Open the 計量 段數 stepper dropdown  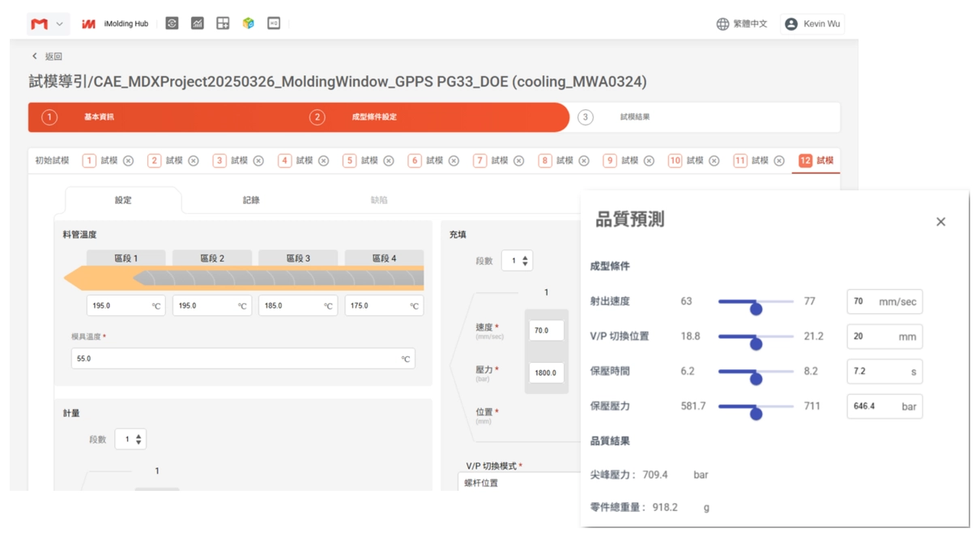coord(130,439)
